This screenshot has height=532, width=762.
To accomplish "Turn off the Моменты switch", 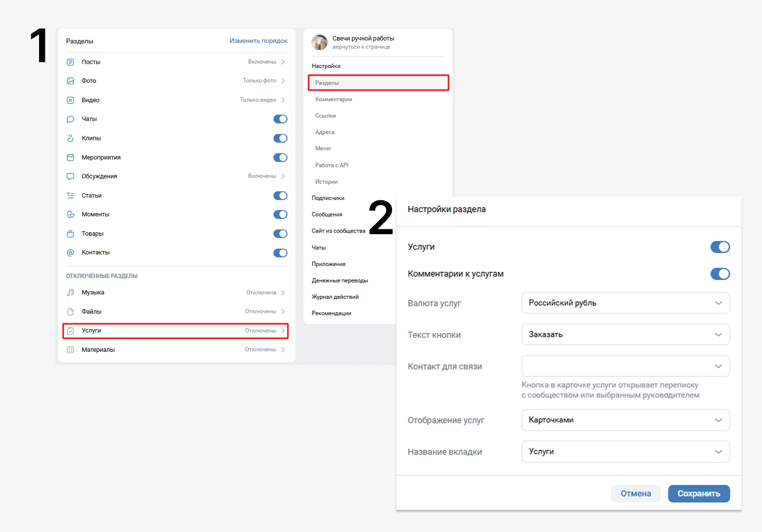I will pyautogui.click(x=280, y=214).
